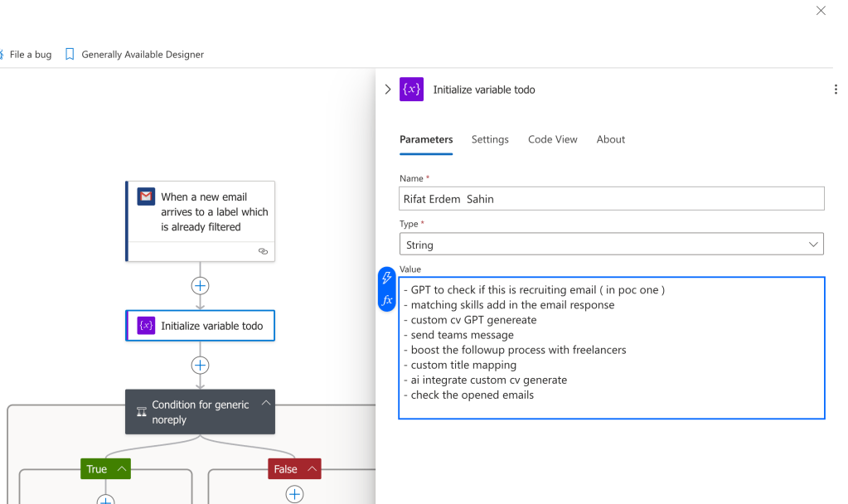
Task: Open Generally Available Designer link
Action: [x=143, y=54]
